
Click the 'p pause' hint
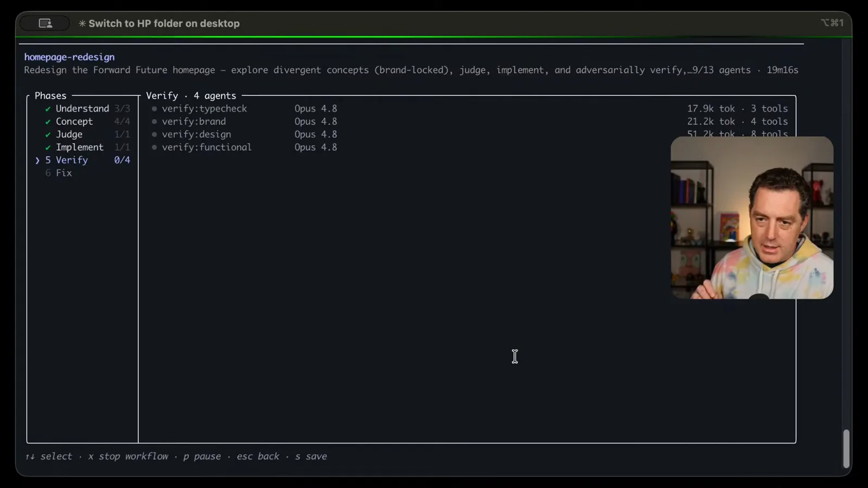click(x=202, y=457)
